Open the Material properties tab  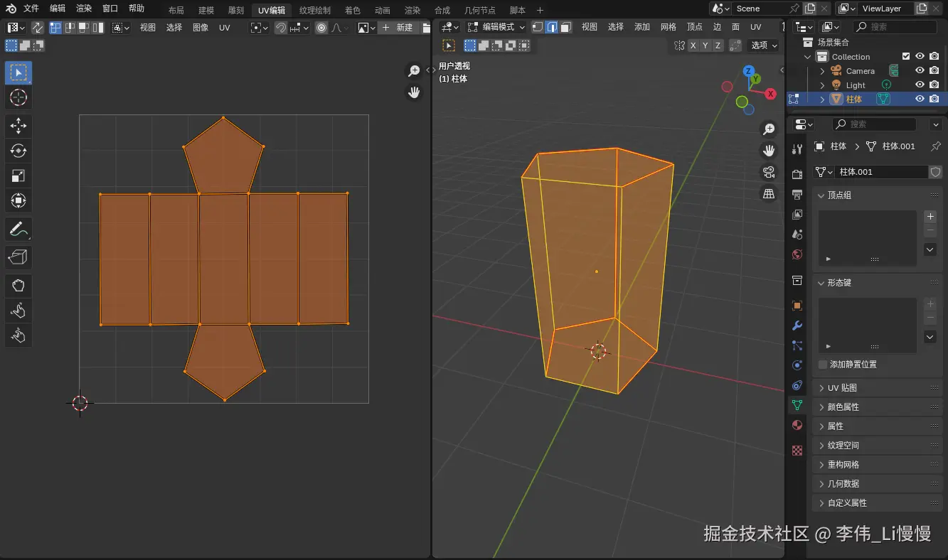point(797,425)
